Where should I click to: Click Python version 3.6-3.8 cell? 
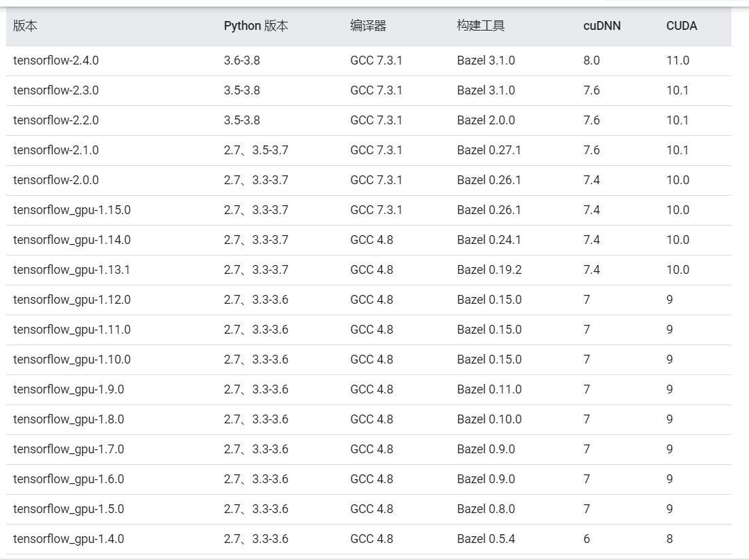point(242,60)
